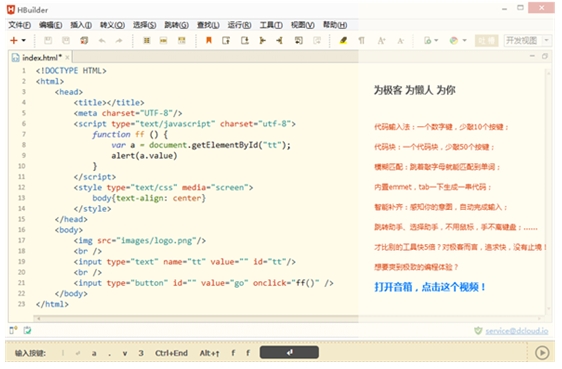
Task: Click the decrease font size A- icon
Action: 400,41
